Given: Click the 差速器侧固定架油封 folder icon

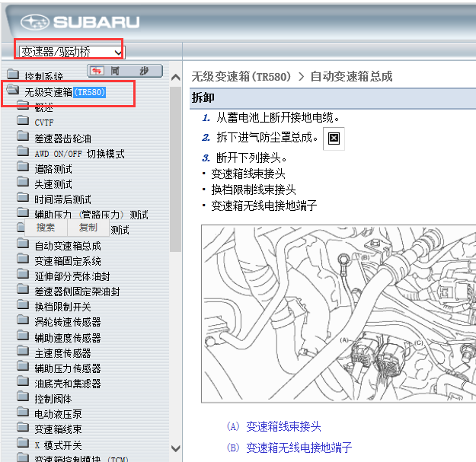Looking at the screenshot, I should [x=23, y=288].
